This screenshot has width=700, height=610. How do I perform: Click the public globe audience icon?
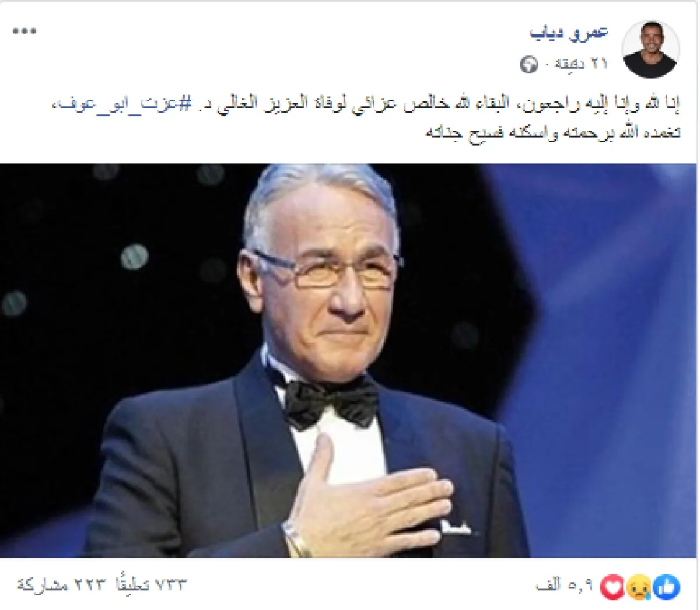529,65
